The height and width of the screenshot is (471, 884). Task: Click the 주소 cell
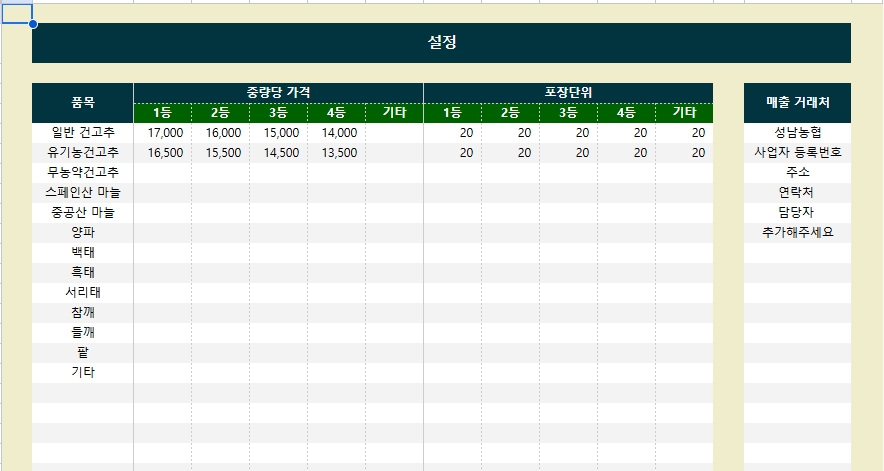tap(797, 173)
